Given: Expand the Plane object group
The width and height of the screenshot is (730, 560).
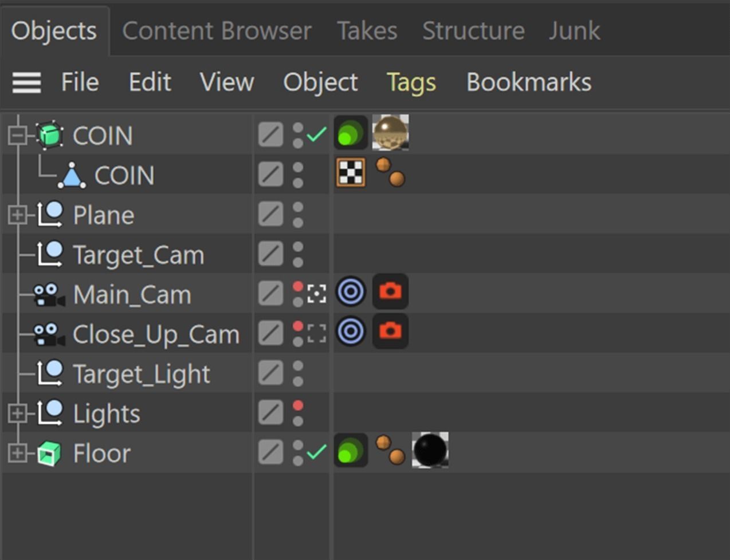Looking at the screenshot, I should pyautogui.click(x=17, y=215).
